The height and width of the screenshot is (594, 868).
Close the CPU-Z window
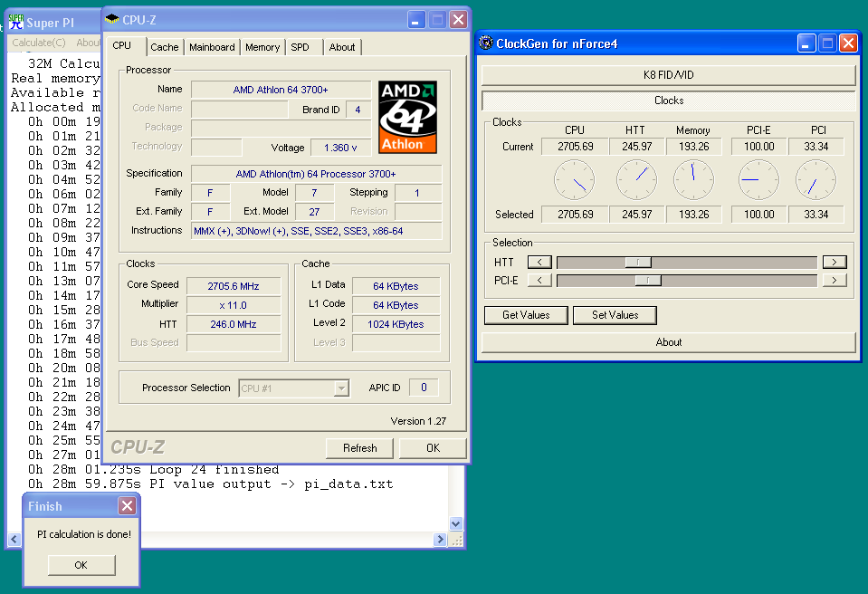(458, 20)
